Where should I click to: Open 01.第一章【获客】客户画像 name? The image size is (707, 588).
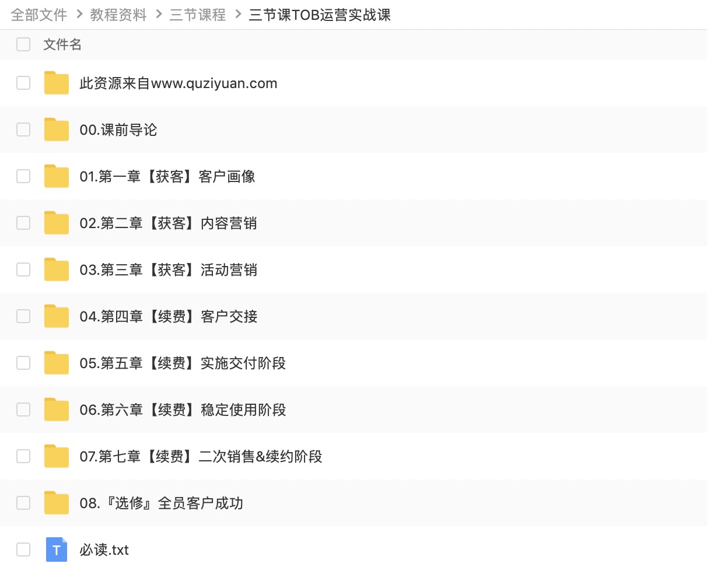tap(167, 177)
